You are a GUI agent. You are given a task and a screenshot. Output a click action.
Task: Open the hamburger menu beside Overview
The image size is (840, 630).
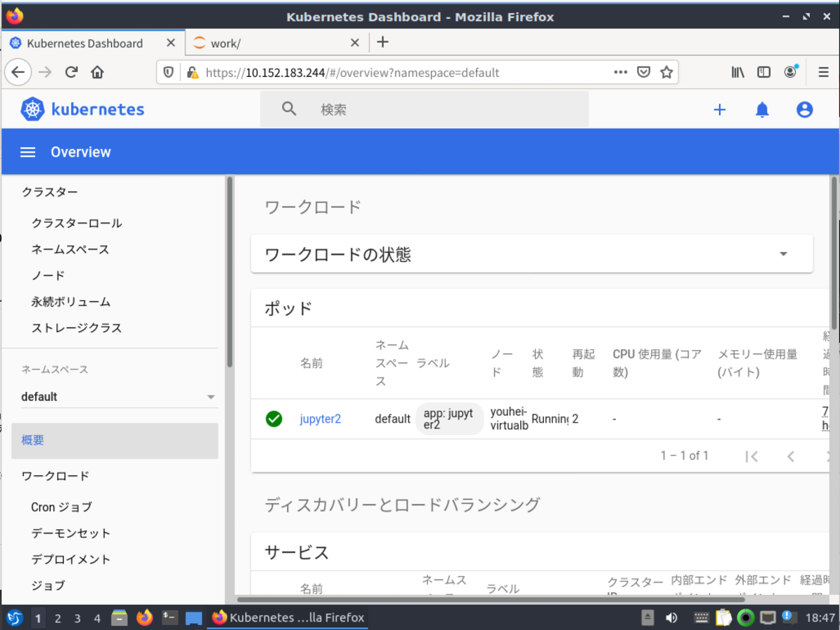tap(27, 152)
